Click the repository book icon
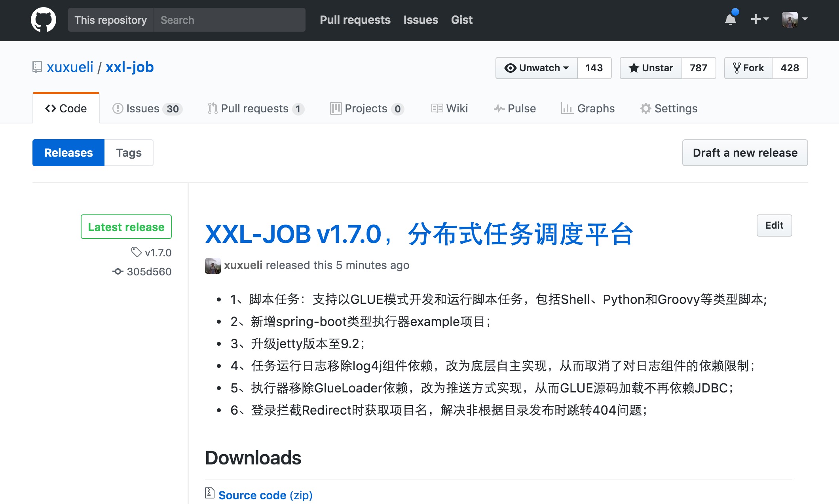Screen dimensions: 839x504 click(37, 67)
